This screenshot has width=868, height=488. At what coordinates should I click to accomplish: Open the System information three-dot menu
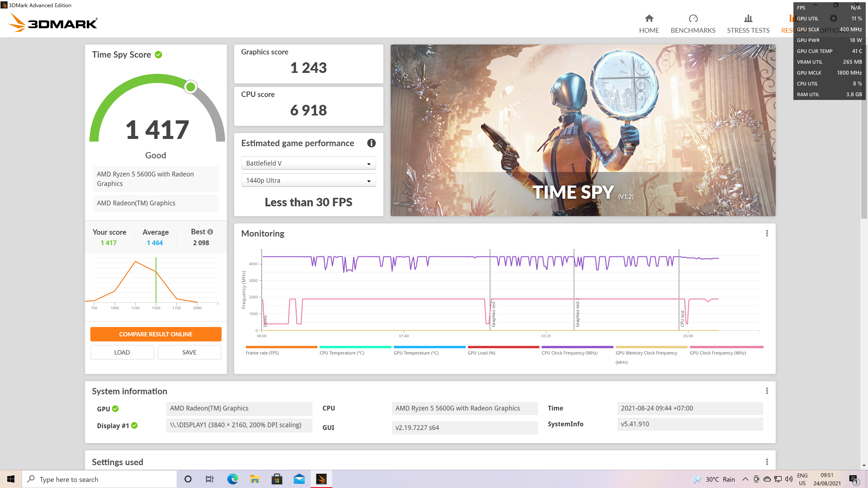coord(766,391)
